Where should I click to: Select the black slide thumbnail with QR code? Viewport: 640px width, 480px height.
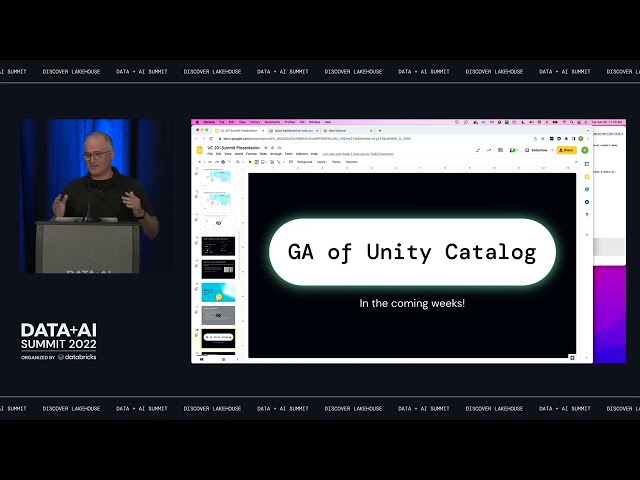pos(218,269)
